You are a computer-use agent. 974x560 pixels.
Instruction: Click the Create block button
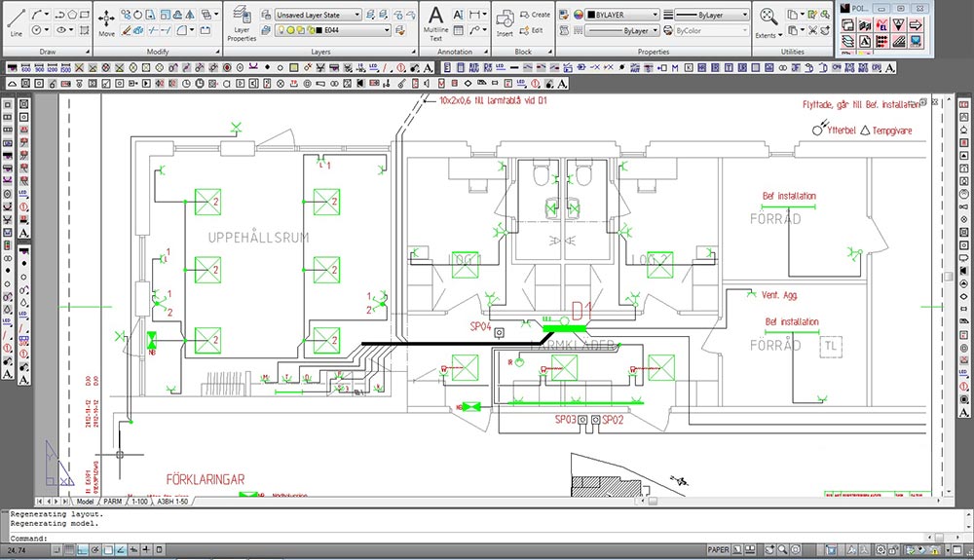tap(535, 15)
